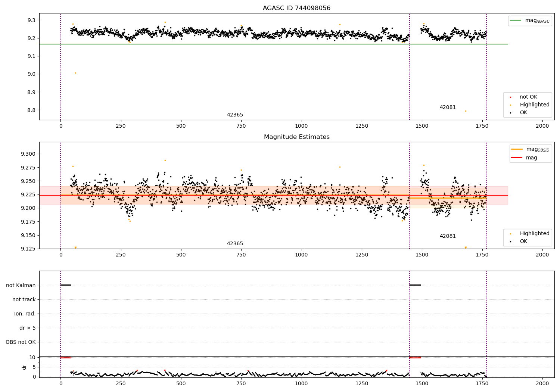This screenshot has height=392, width=560.
Task: Select the mag AGASC legend entry
Action: pos(530,21)
